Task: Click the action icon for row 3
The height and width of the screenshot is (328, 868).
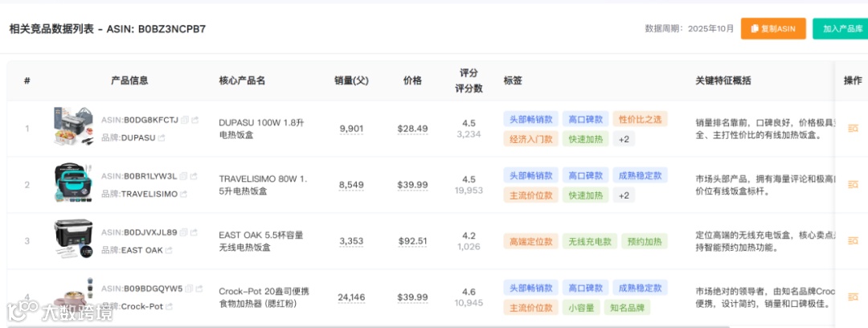Action: pyautogui.click(x=853, y=241)
